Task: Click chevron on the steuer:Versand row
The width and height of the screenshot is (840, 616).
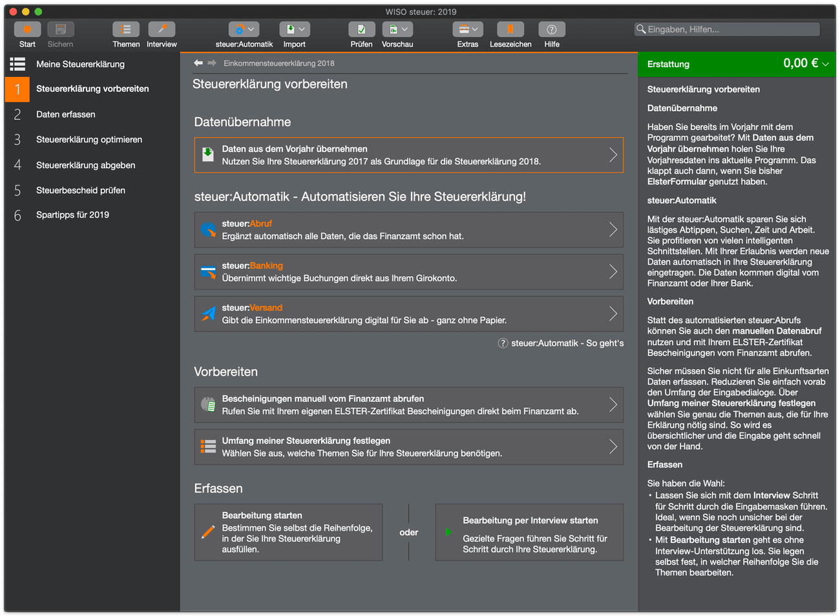Action: [x=613, y=314]
